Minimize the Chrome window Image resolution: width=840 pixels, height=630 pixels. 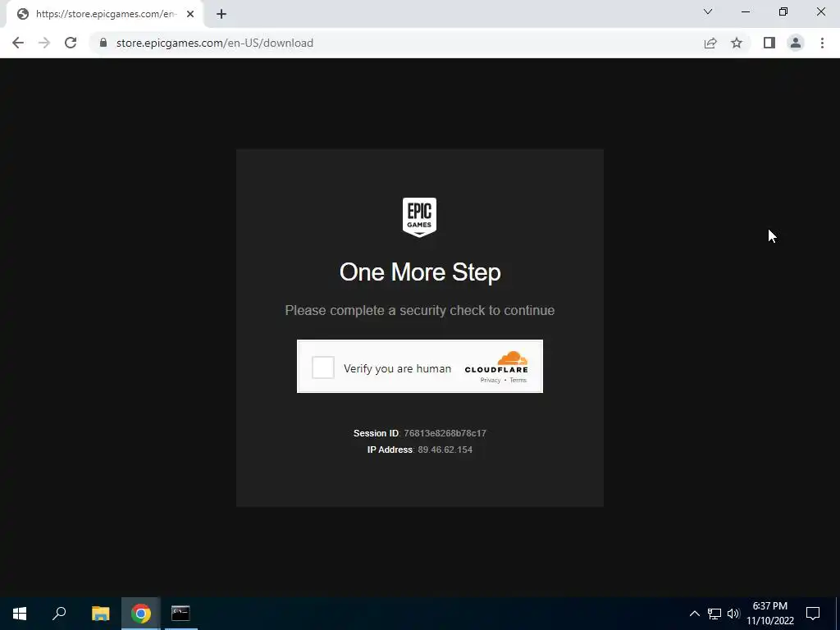click(x=746, y=11)
